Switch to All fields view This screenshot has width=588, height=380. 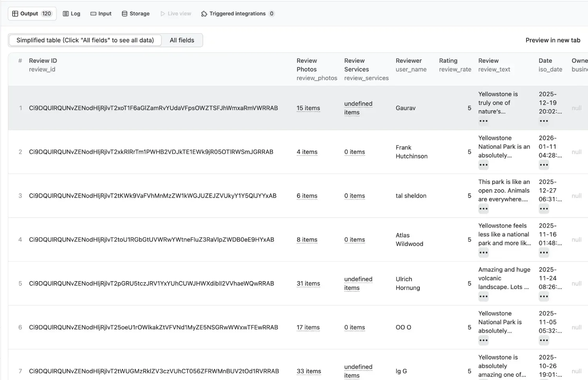(182, 40)
